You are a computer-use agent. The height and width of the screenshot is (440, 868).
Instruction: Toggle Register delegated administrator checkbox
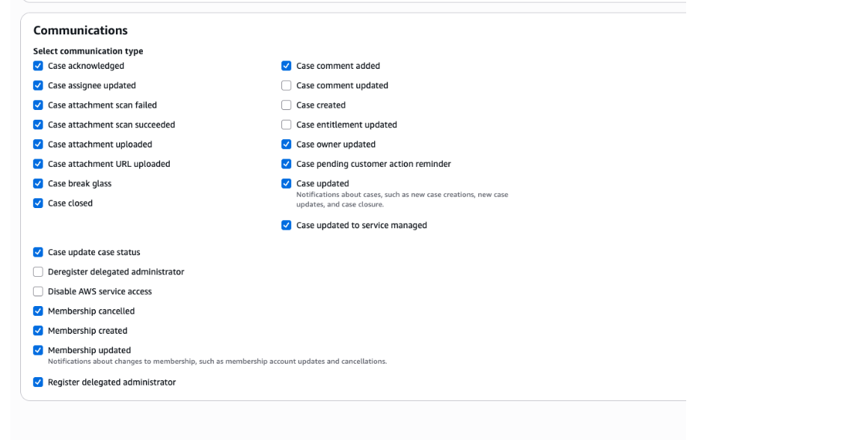click(38, 382)
